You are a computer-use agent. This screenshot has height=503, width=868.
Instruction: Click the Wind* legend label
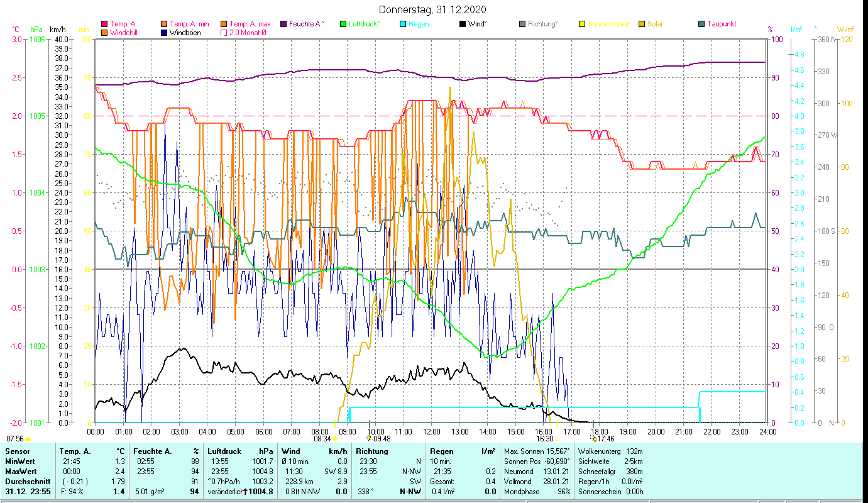point(478,25)
